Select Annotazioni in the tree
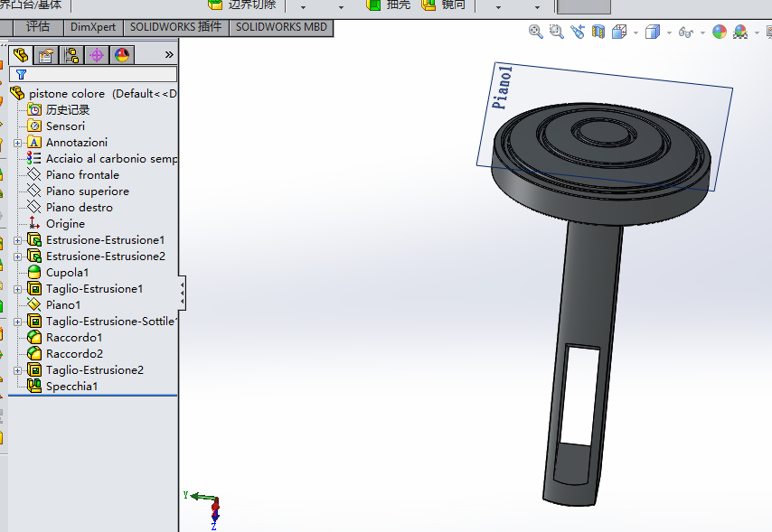 [x=68, y=142]
